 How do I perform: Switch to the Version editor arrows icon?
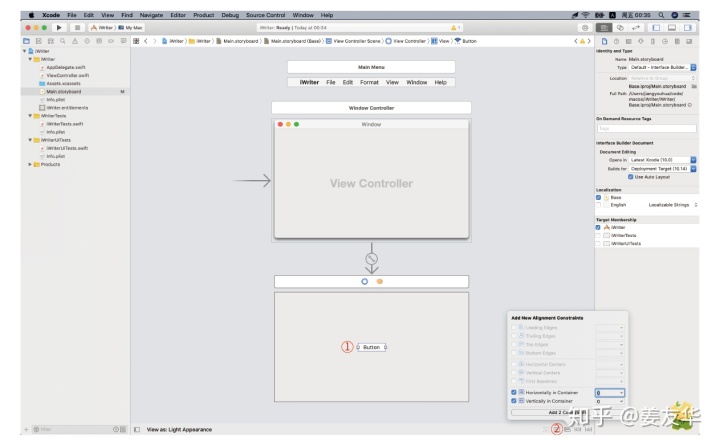click(636, 28)
